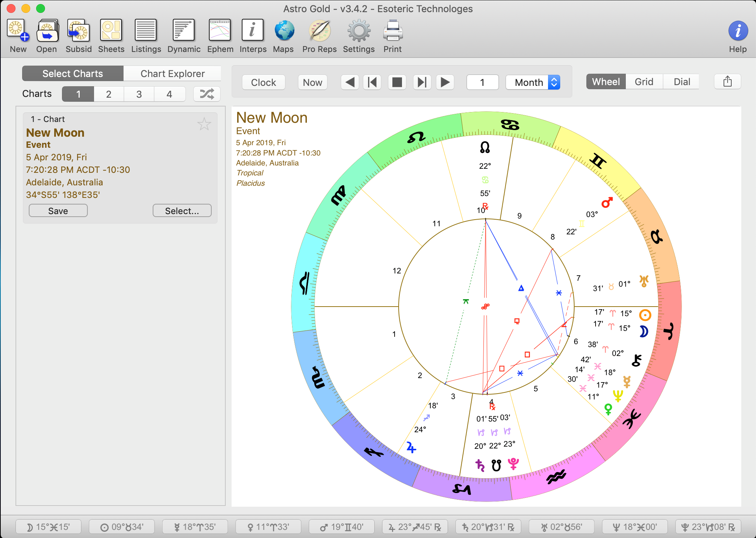Open the Maps globe icon
The width and height of the screenshot is (756, 538).
click(284, 31)
